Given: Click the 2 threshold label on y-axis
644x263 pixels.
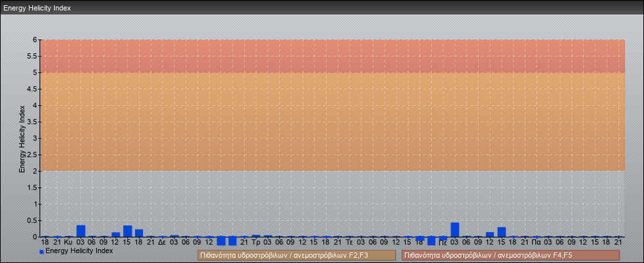Looking at the screenshot, I should [35, 171].
